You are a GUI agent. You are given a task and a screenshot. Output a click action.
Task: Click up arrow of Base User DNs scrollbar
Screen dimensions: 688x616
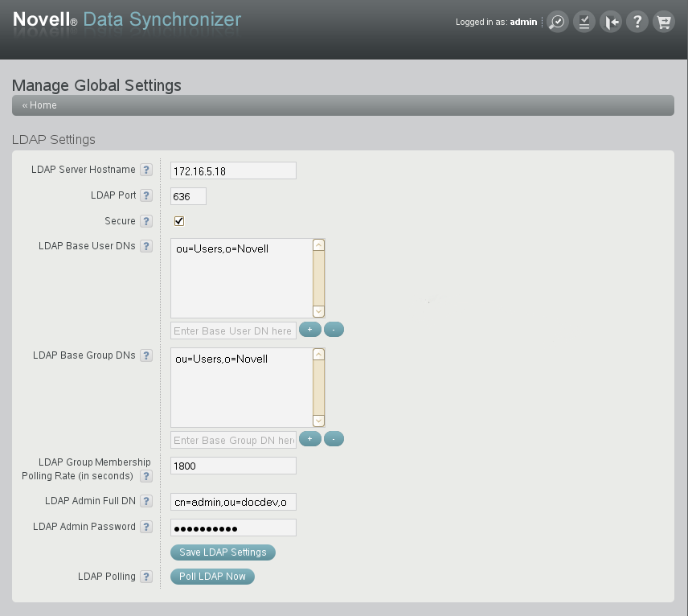pos(318,245)
